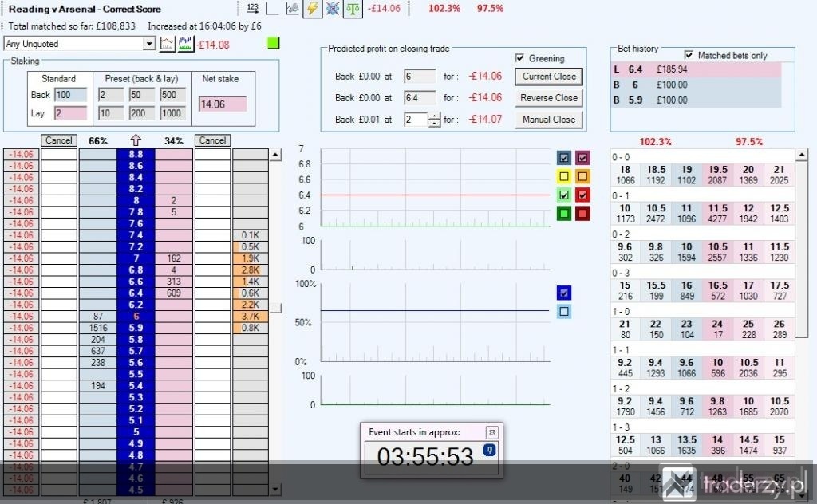Select the B 5.9 £100.00 bet history row
Screen dimensions: 817x504
tap(696, 100)
